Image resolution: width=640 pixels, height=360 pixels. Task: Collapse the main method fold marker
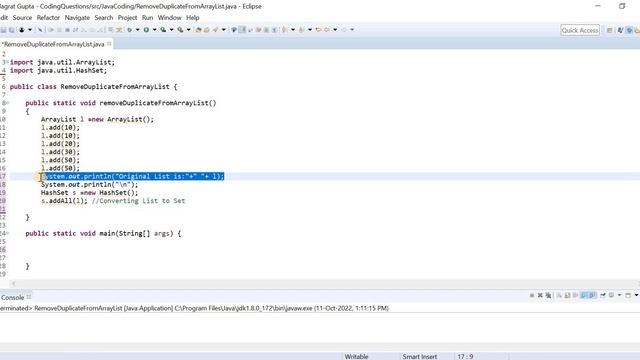(x=7, y=233)
